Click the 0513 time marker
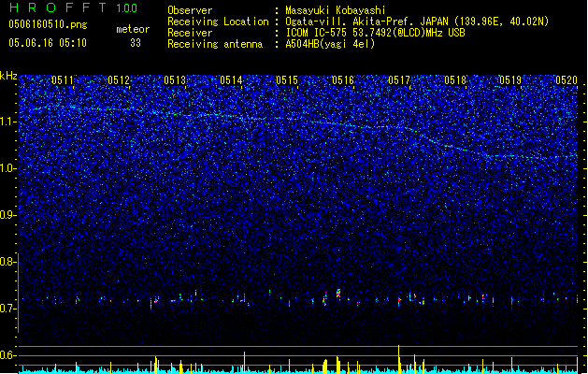 pyautogui.click(x=175, y=80)
